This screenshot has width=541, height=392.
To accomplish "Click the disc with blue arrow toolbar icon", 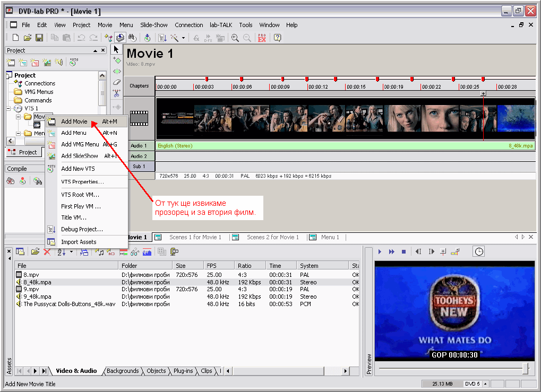I will (x=147, y=38).
